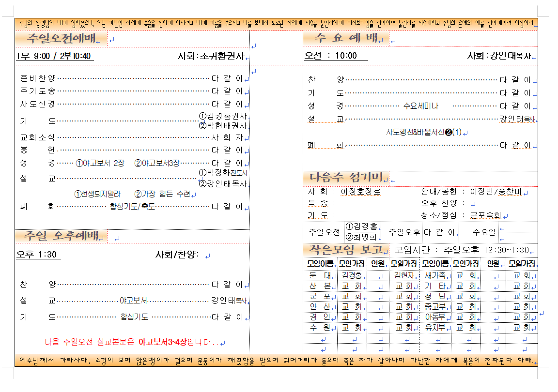Click the name '②강인태목사'
This screenshot has height=392, width=558.
[x=223, y=183]
